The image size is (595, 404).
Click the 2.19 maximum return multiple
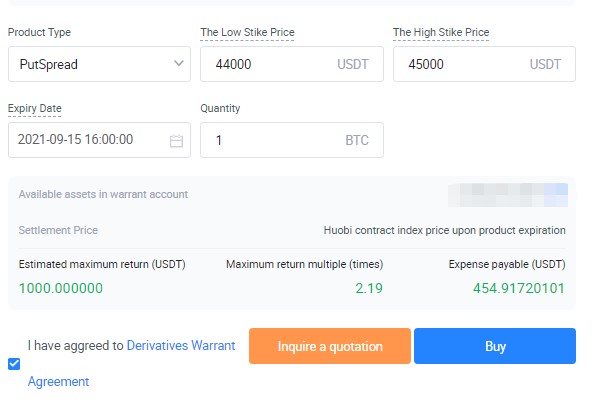tap(369, 288)
